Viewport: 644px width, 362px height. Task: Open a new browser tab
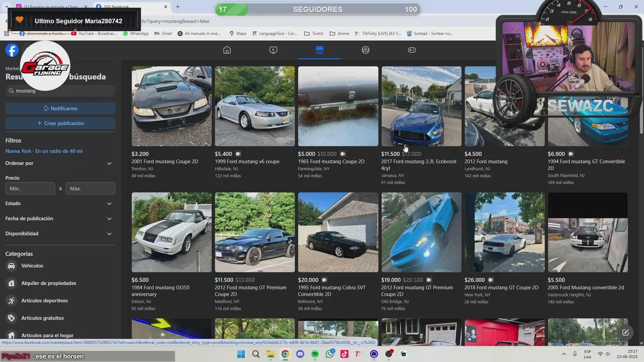point(178,7)
